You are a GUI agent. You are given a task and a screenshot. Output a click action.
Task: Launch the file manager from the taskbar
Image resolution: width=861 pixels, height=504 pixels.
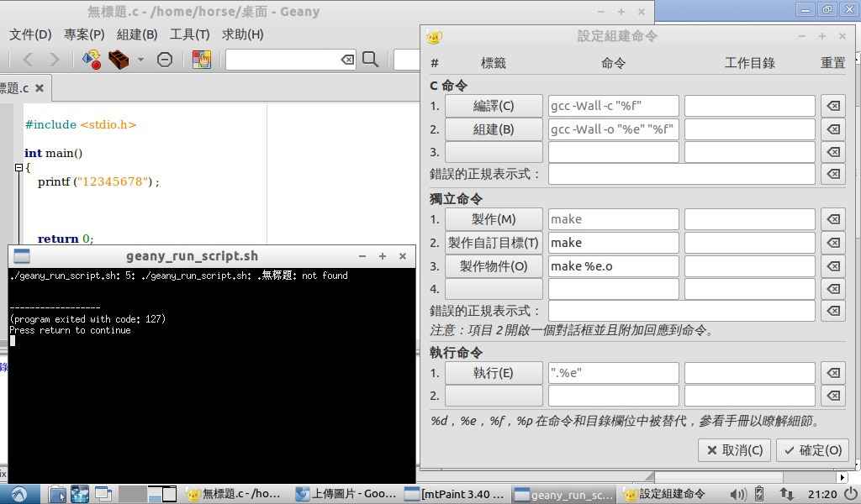click(56, 494)
